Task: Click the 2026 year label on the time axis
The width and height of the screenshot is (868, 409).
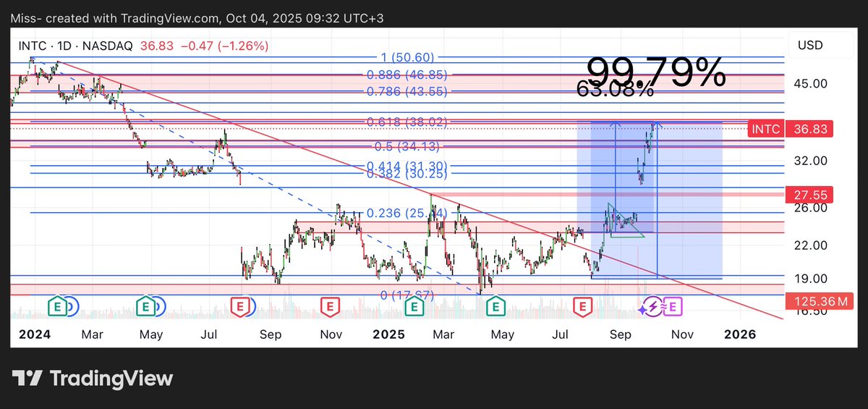Action: [740, 334]
